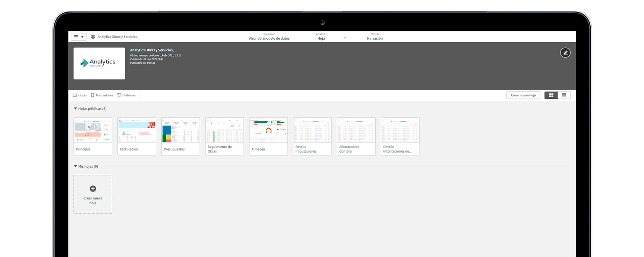
Task: Collapse the Hojas públicas section
Action: (x=75, y=109)
